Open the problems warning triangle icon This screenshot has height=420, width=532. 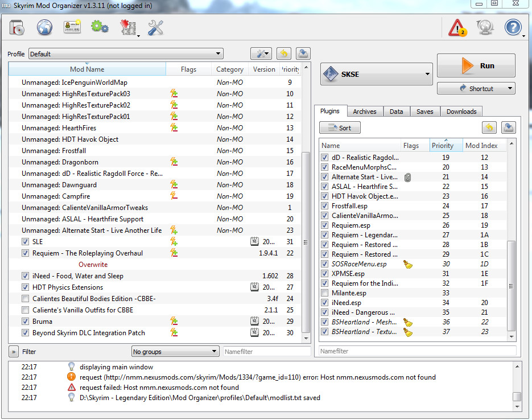tap(457, 27)
